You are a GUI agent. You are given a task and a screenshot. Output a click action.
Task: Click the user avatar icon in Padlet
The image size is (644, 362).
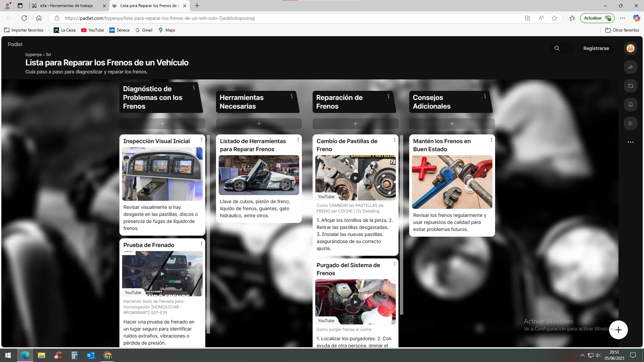[631, 48]
